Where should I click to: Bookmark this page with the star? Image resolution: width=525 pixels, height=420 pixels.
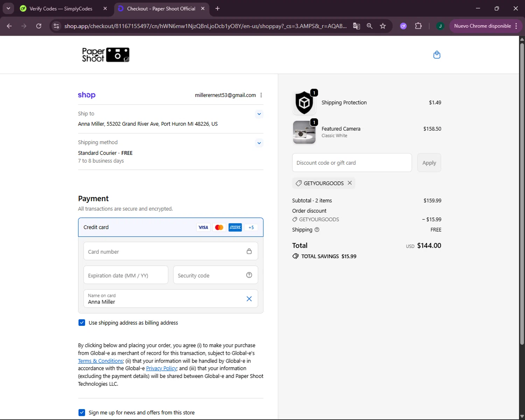pyautogui.click(x=383, y=26)
